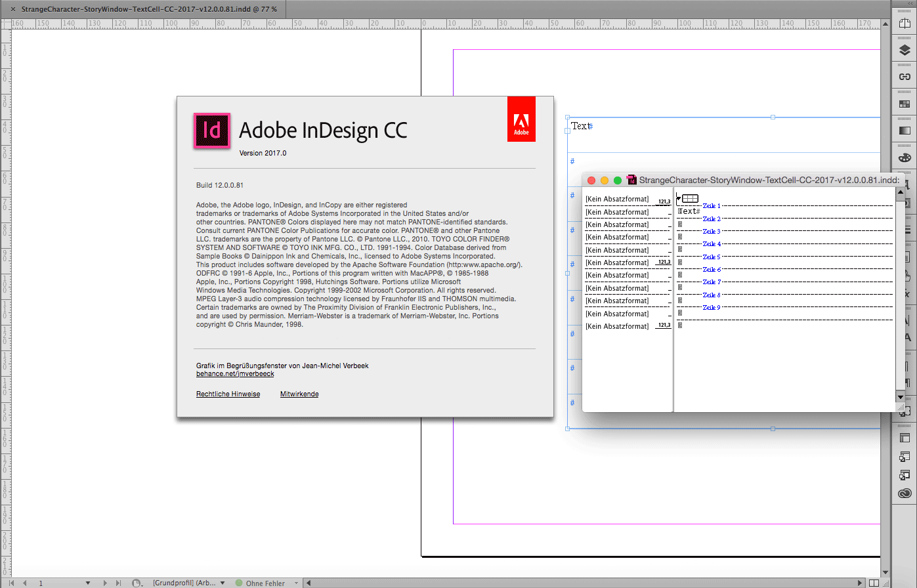Click the ruler origin corner box
917x588 pixels.
pos(5,24)
